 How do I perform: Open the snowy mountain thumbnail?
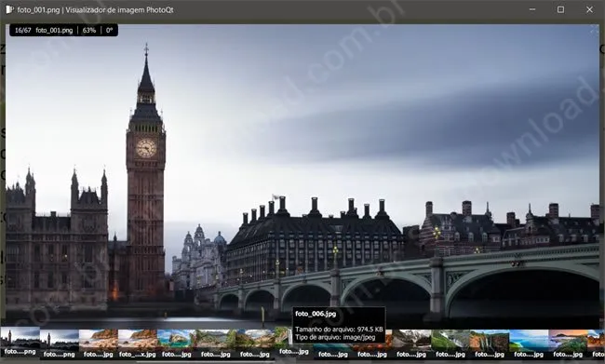pyautogui.click(x=411, y=344)
